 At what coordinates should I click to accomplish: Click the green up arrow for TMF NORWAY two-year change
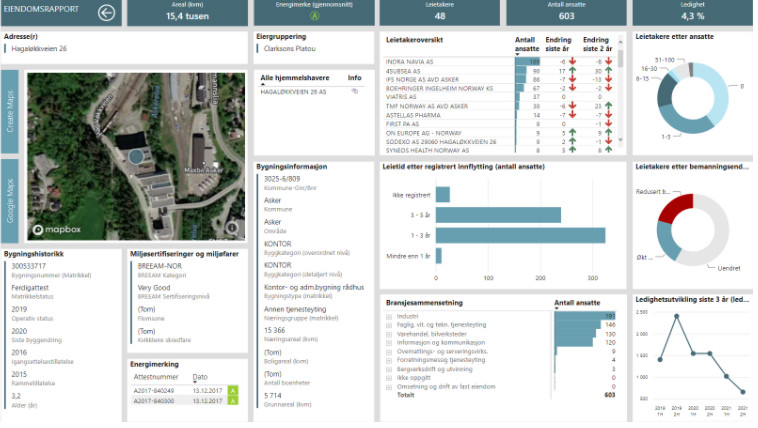pos(609,106)
